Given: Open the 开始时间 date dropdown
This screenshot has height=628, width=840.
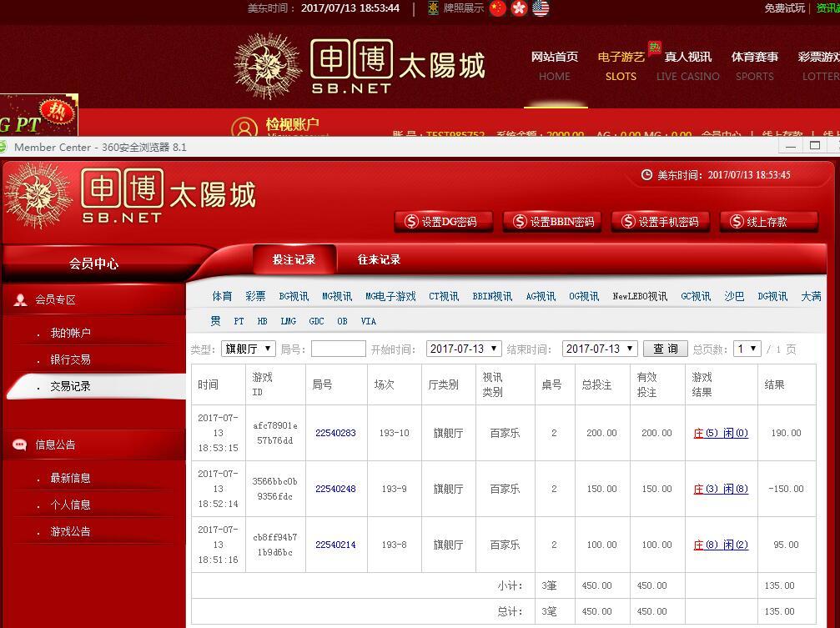Looking at the screenshot, I should [464, 349].
